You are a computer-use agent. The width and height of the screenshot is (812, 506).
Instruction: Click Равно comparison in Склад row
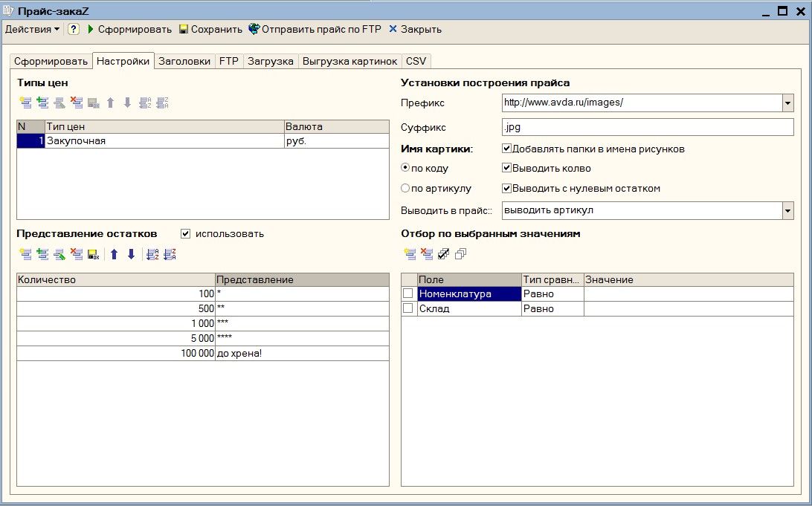[552, 309]
